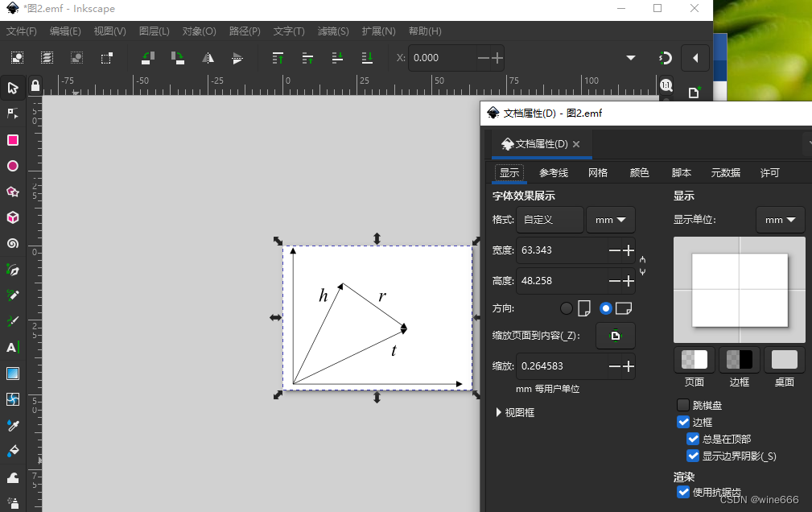Open the 路径(P) menu
This screenshot has width=812, height=512.
point(245,31)
